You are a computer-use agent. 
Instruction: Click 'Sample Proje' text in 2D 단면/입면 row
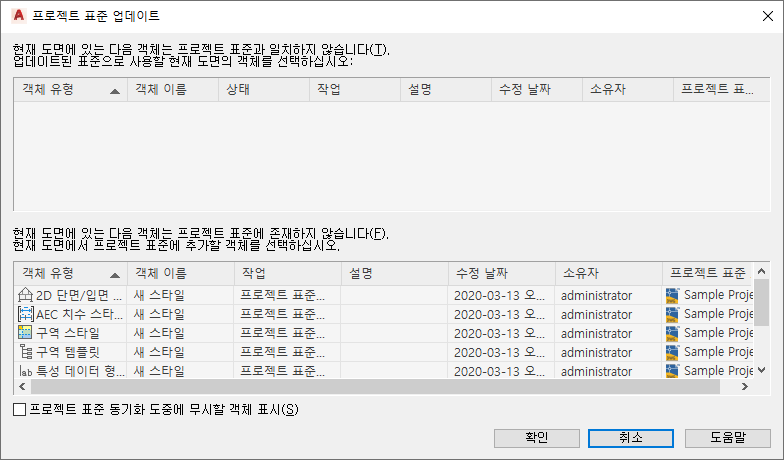pos(718,295)
